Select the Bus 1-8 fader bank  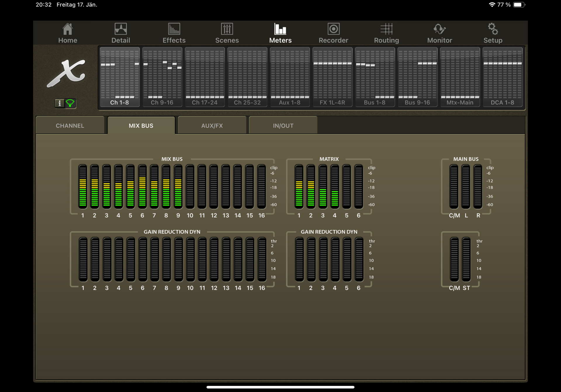(x=375, y=77)
